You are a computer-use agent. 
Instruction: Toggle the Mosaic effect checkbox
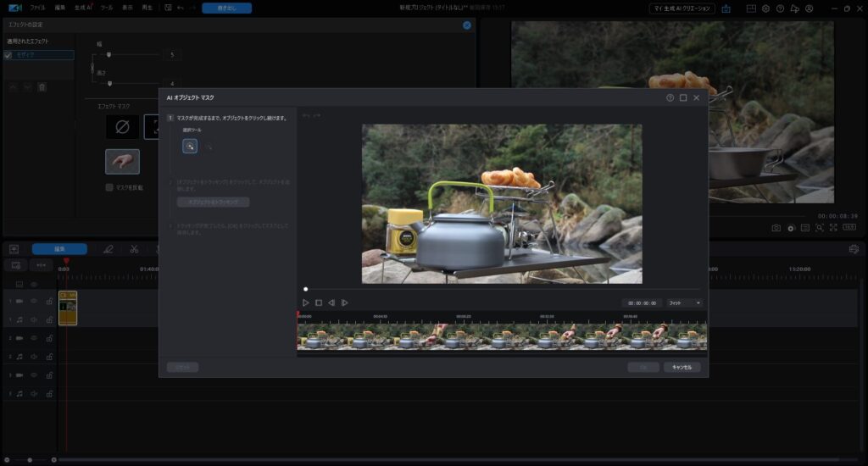[8, 55]
